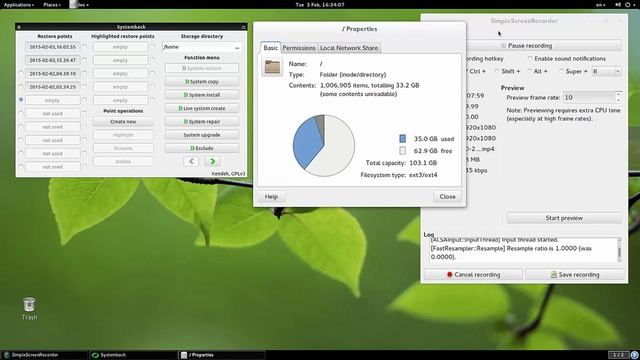Open the volume icon in top bar
This screenshot has width=640, height=360.
click(x=618, y=4)
